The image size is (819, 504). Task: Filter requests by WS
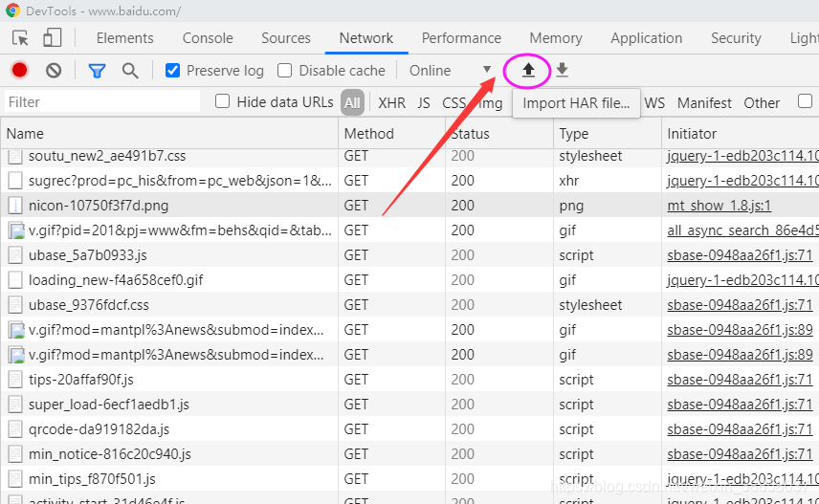tap(654, 103)
